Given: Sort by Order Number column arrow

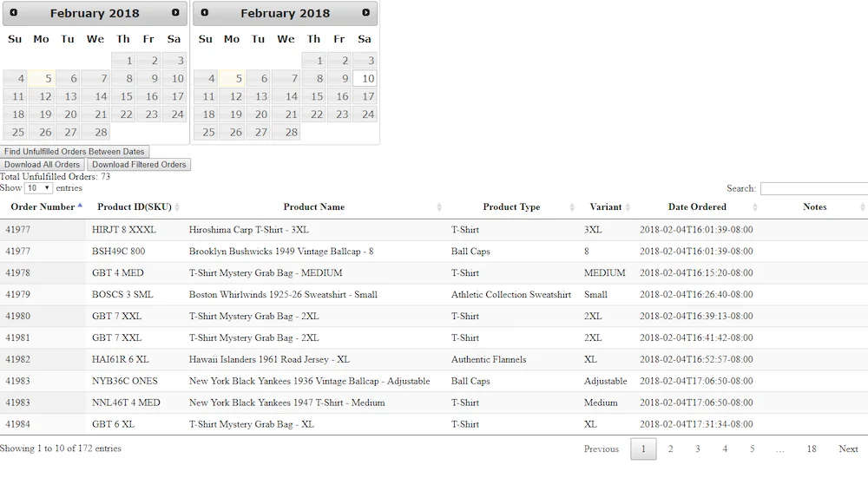Looking at the screenshot, I should point(80,206).
